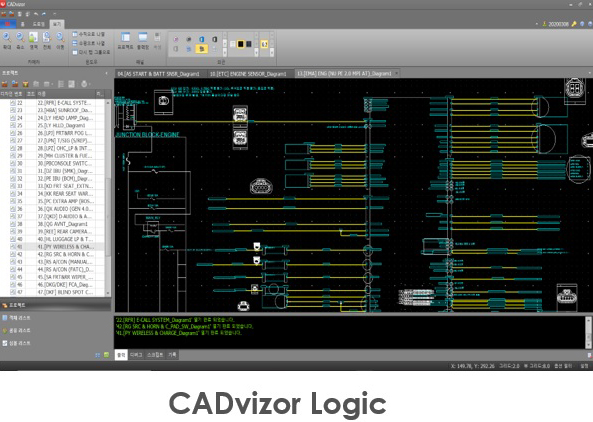The width and height of the screenshot is (593, 422).
Task: Click the gray theme icon in the bottom row
Action: 176,49
